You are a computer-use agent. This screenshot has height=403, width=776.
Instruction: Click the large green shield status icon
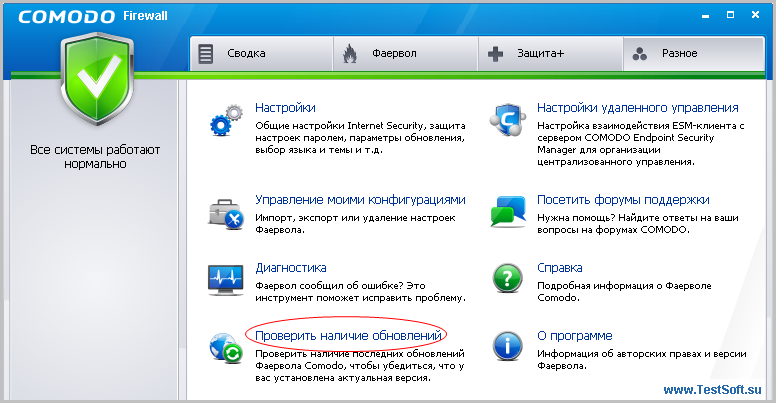pyautogui.click(x=97, y=78)
